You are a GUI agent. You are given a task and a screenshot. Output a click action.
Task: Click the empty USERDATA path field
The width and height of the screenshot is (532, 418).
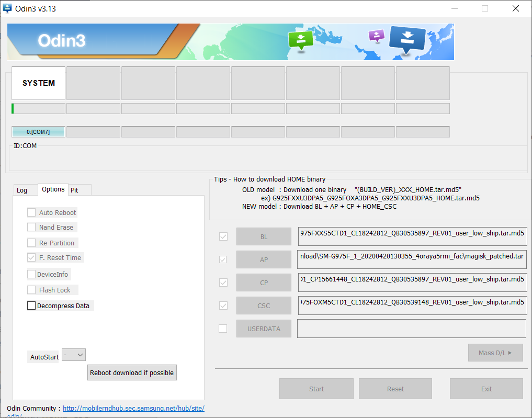pyautogui.click(x=412, y=329)
